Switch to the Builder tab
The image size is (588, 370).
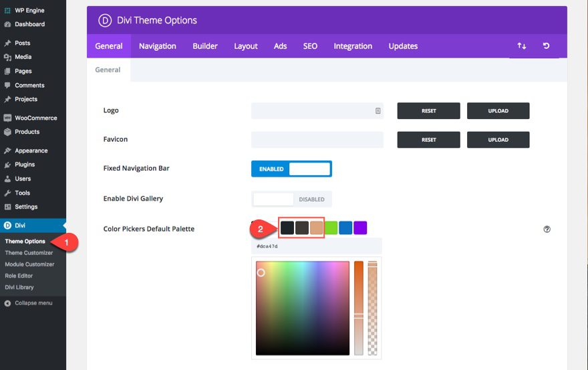click(x=205, y=46)
